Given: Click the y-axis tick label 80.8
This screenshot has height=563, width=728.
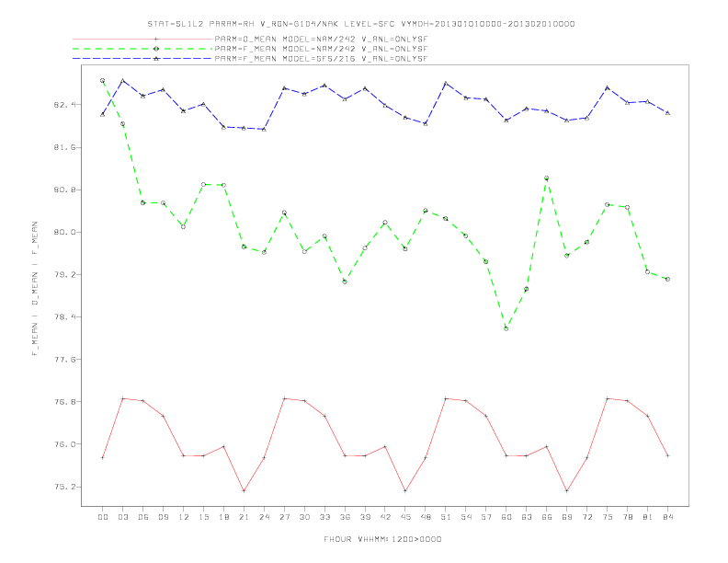Looking at the screenshot, I should coord(64,190).
